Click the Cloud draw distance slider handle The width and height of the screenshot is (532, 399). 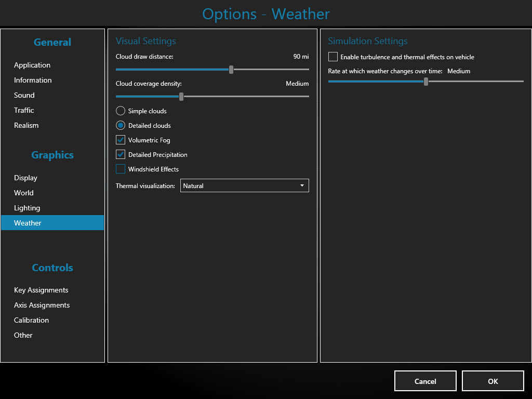pyautogui.click(x=231, y=70)
